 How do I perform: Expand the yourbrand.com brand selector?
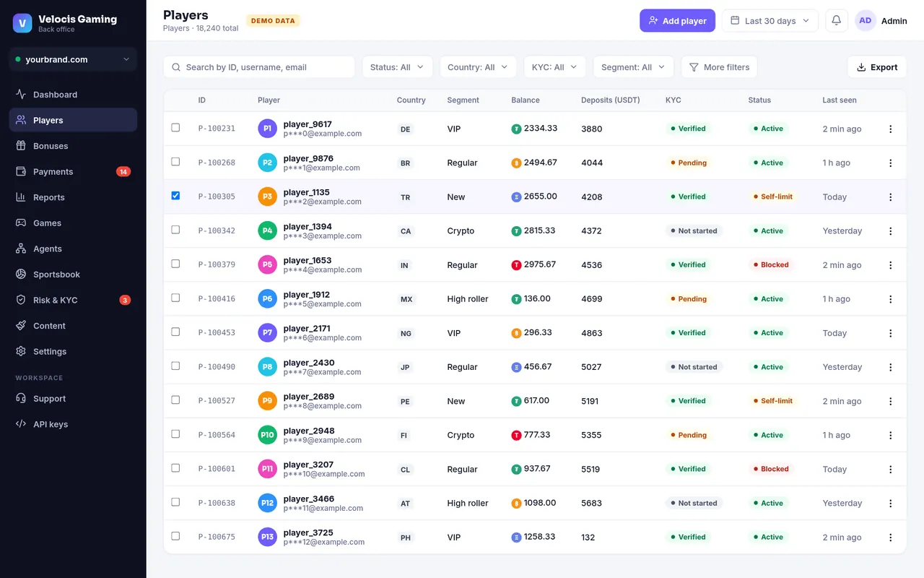[73, 59]
